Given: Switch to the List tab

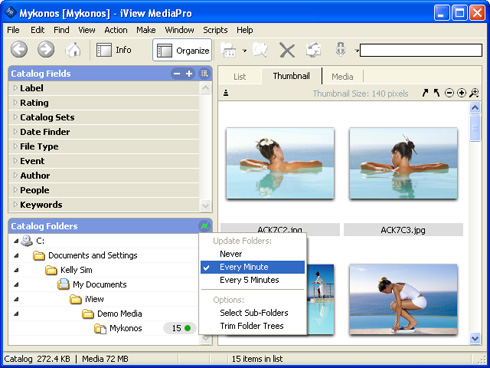Looking at the screenshot, I should pos(239,77).
